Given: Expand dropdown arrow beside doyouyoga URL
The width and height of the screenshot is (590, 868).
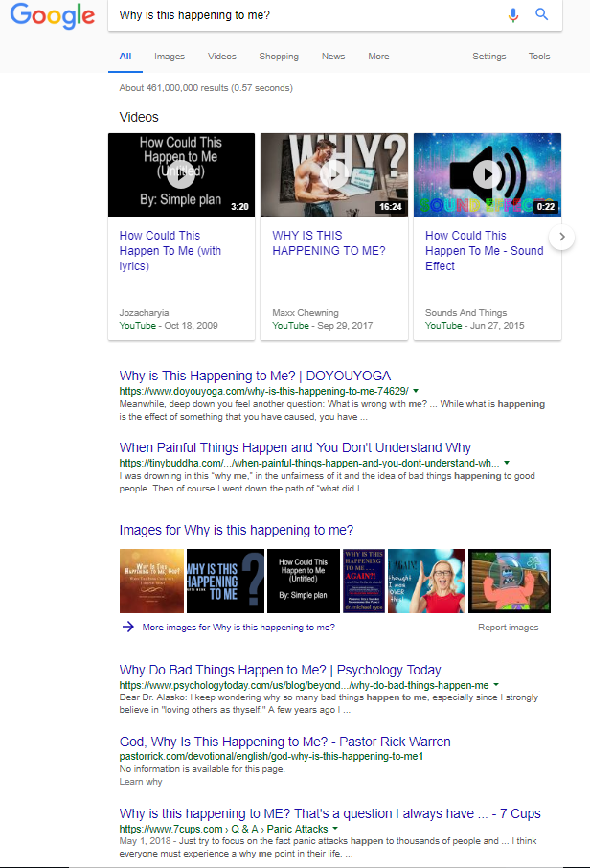Looking at the screenshot, I should pos(416,391).
